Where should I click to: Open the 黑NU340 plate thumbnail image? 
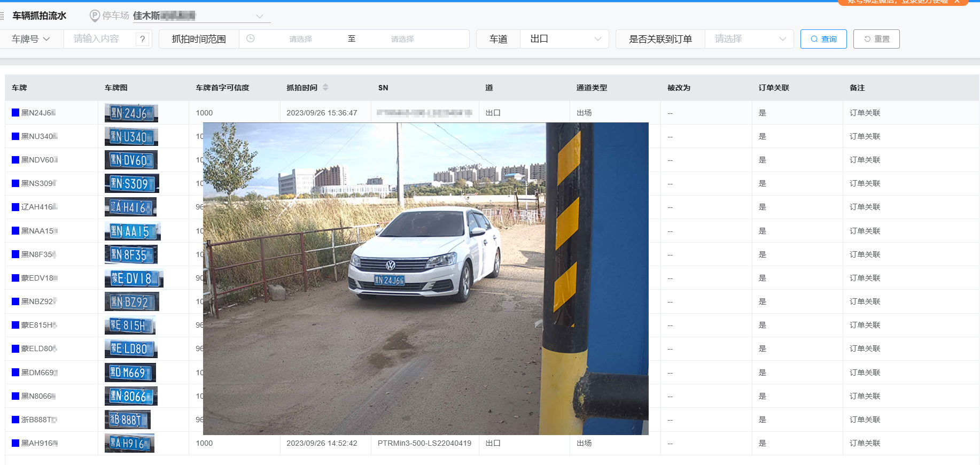tap(131, 137)
